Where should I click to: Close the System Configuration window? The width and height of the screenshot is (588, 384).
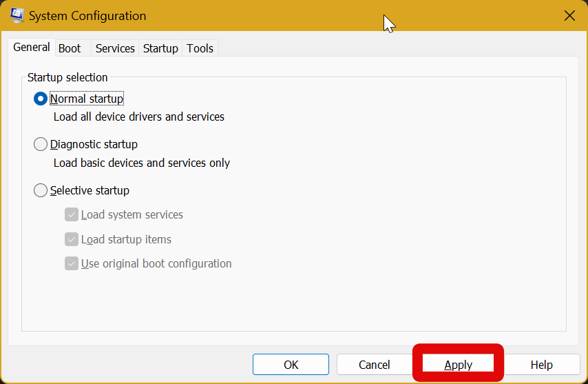click(x=569, y=15)
